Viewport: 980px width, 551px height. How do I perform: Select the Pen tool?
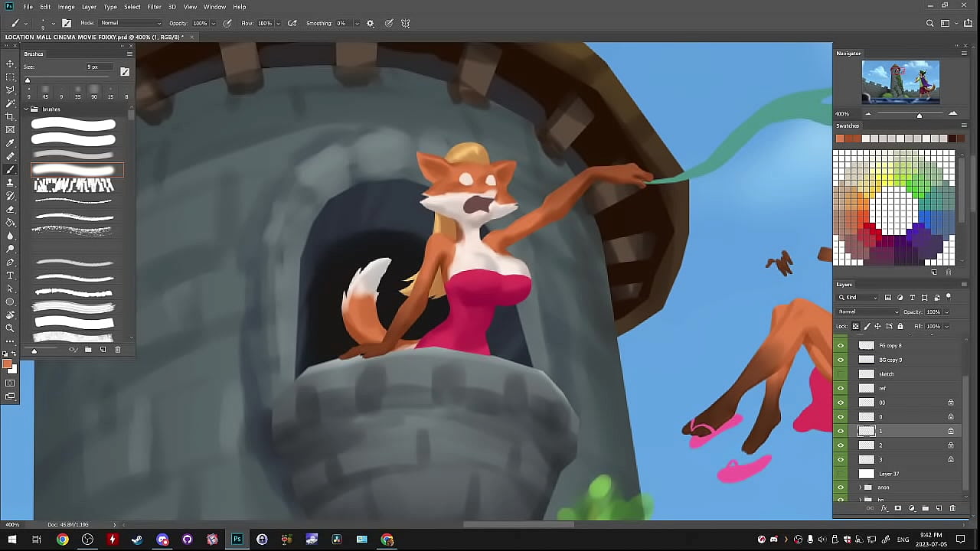click(x=10, y=262)
